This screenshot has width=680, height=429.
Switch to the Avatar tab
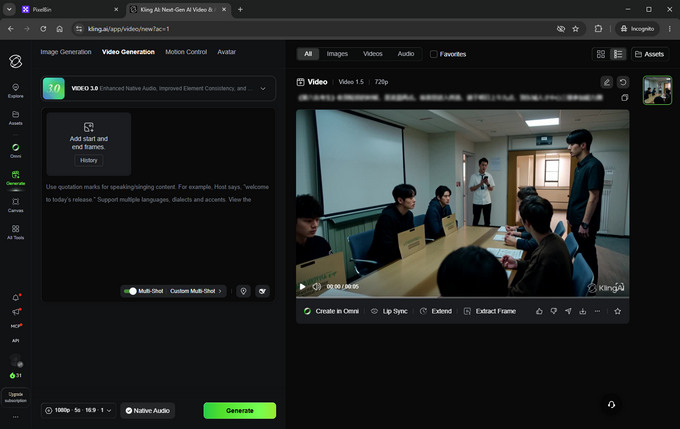(226, 52)
